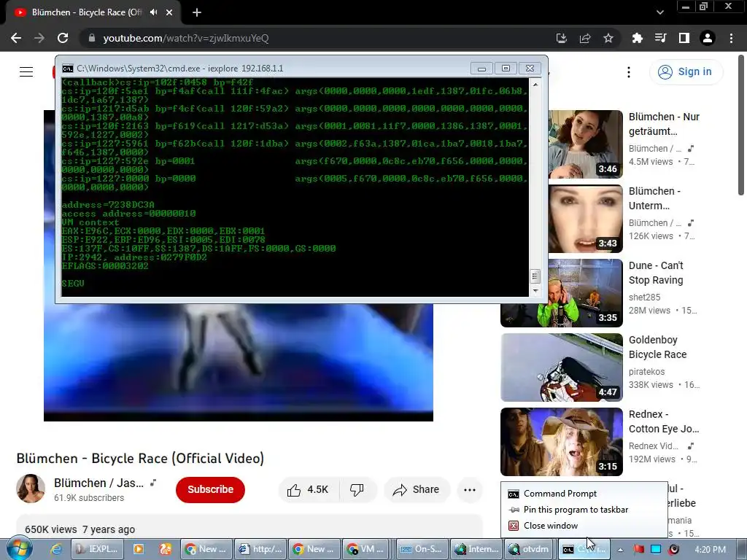This screenshot has height=560, width=747.
Task: Click the Dune - Can't Stop Raving title
Action: pyautogui.click(x=656, y=273)
